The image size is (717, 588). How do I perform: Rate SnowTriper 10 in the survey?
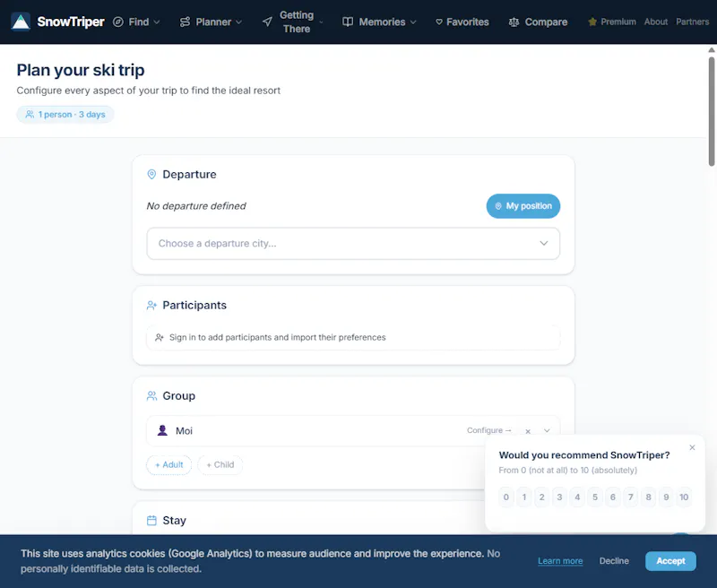point(684,497)
